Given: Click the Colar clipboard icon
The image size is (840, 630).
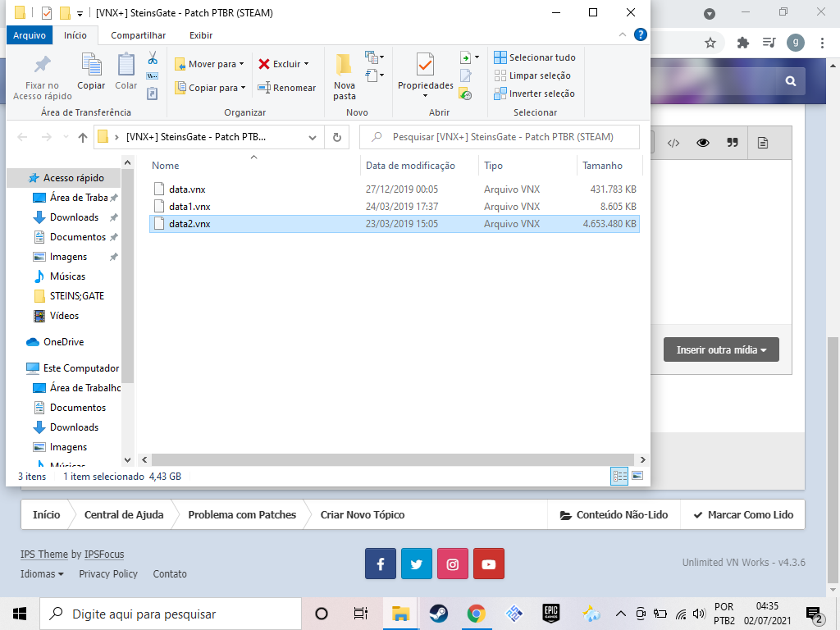Looking at the screenshot, I should (126, 65).
